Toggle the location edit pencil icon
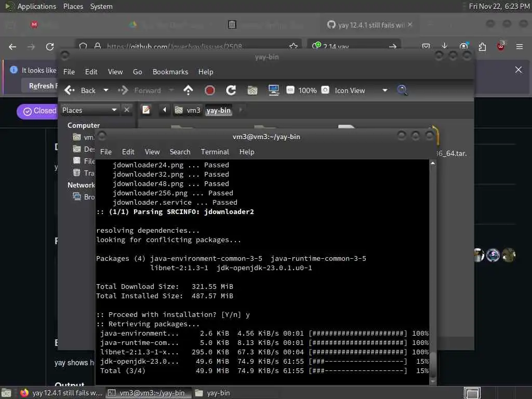This screenshot has width=532, height=399. [x=146, y=110]
